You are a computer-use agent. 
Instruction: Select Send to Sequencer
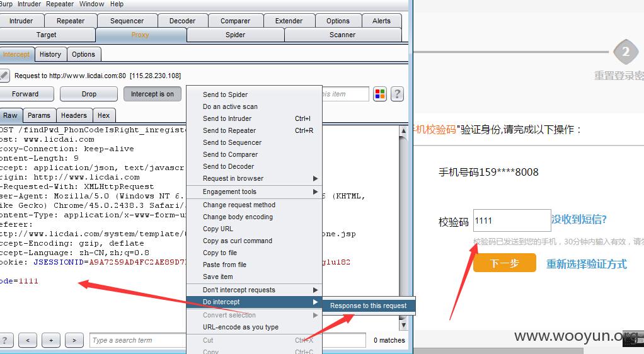coord(254,142)
